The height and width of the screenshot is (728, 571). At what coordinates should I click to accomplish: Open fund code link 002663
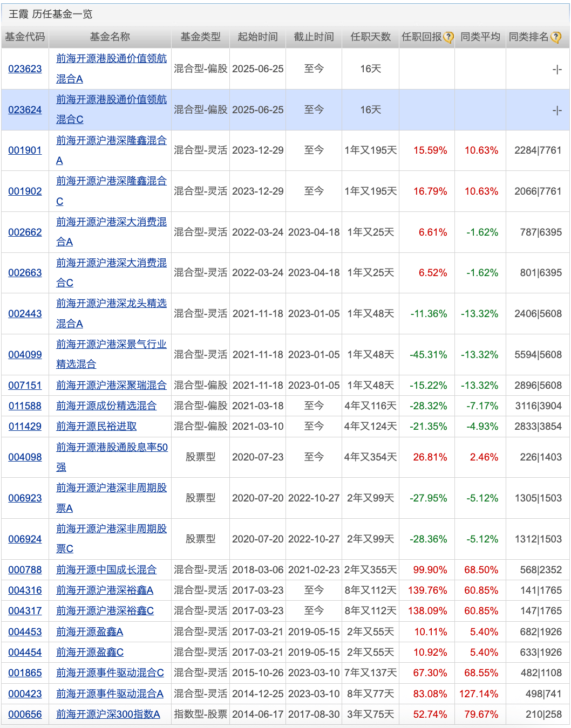click(x=25, y=272)
